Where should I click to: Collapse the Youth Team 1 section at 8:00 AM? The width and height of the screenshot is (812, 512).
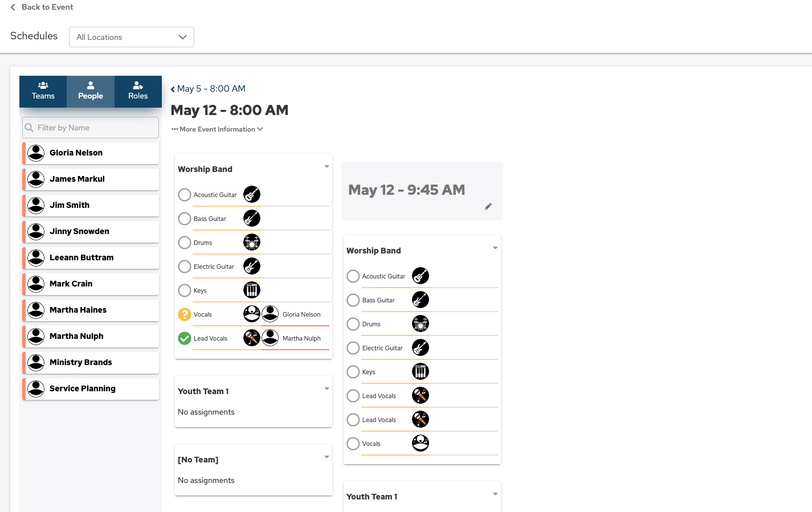pos(327,389)
